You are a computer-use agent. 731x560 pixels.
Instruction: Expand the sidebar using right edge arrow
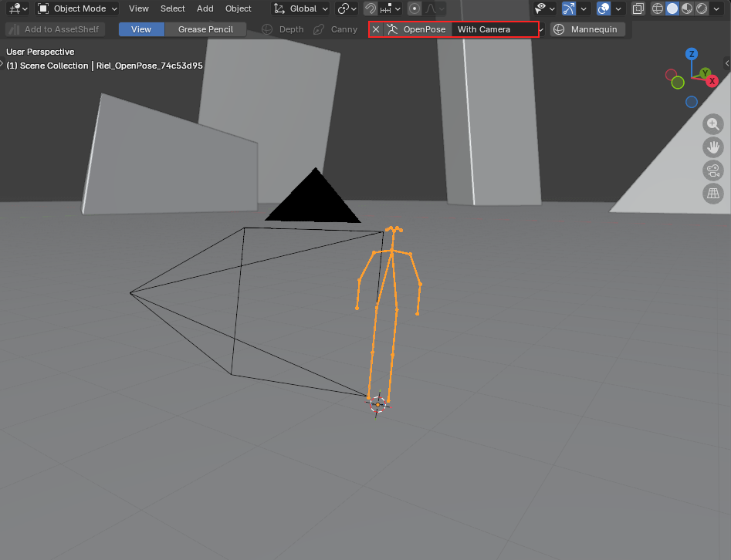pos(727,63)
